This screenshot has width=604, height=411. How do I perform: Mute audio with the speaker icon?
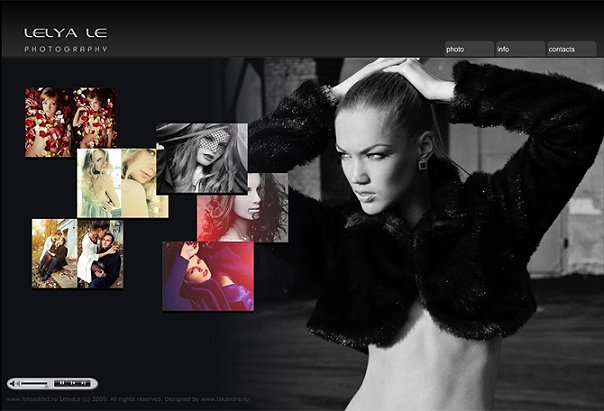pos(14,383)
